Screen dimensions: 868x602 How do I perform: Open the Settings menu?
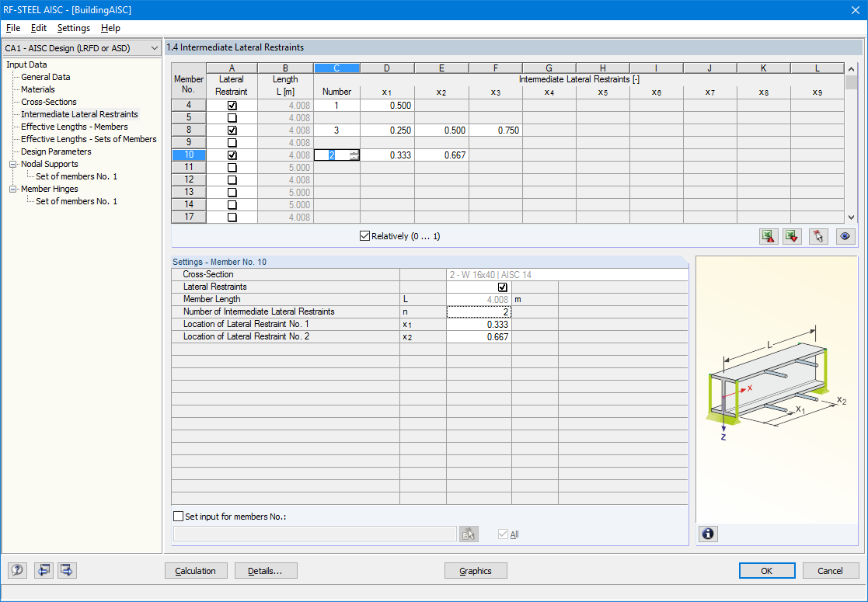pos(74,28)
